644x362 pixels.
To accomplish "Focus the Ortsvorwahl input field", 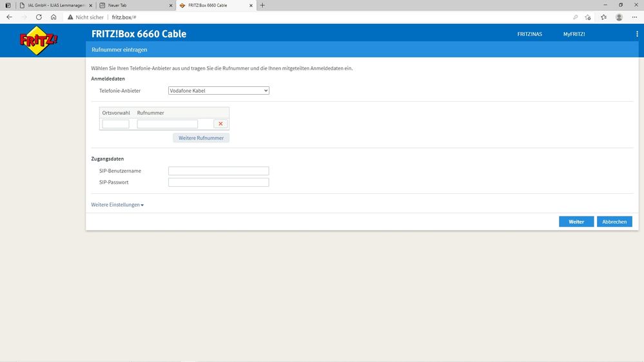I will pos(115,124).
